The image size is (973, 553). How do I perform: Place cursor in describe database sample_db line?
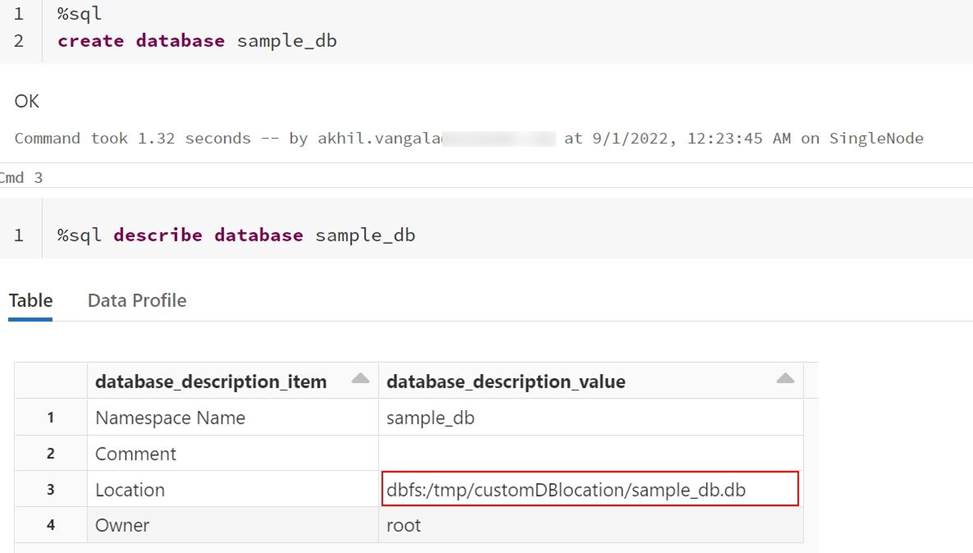[236, 236]
